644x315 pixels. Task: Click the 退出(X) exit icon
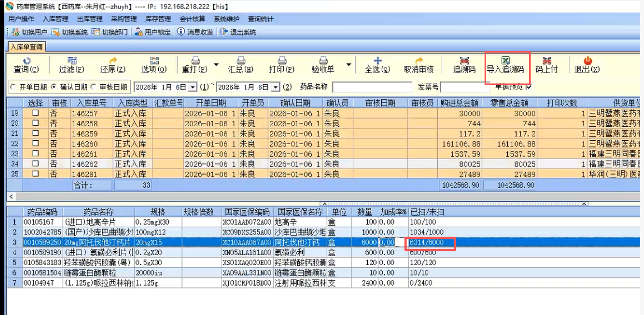587,61
